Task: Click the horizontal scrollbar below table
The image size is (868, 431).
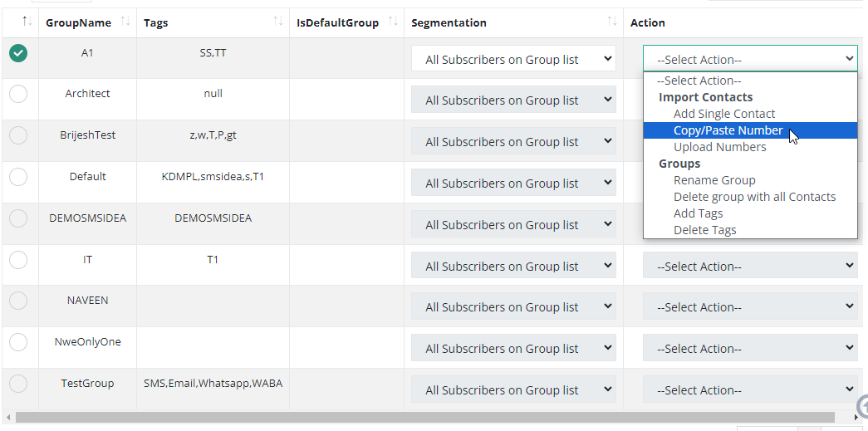Action: coord(424,417)
